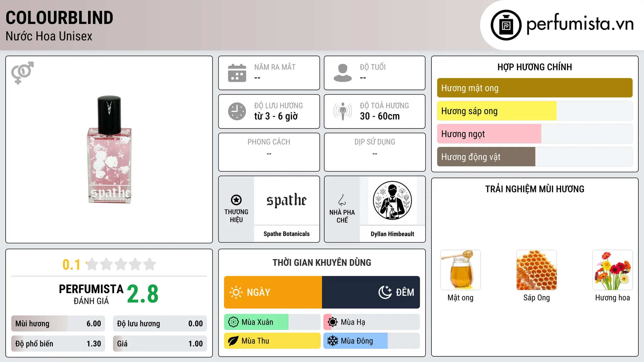Image resolution: width=644 pixels, height=362 pixels.
Task: Click the Mùa Đông season label
Action: (357, 341)
